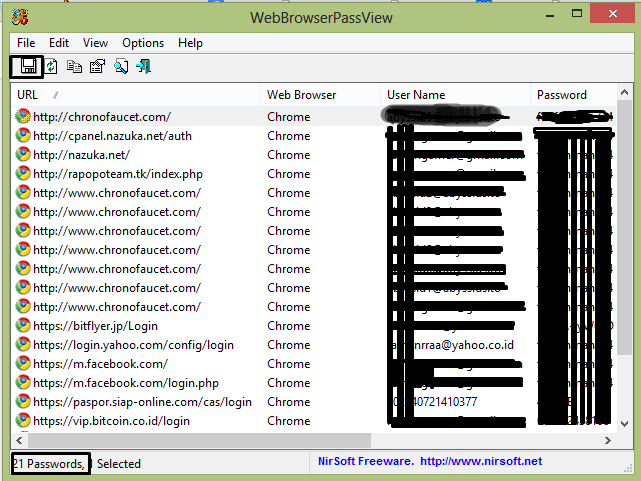The width and height of the screenshot is (641, 481).
Task: Click Chrome icon beside cpanel.nazuka.net/auth
Action: click(23, 136)
